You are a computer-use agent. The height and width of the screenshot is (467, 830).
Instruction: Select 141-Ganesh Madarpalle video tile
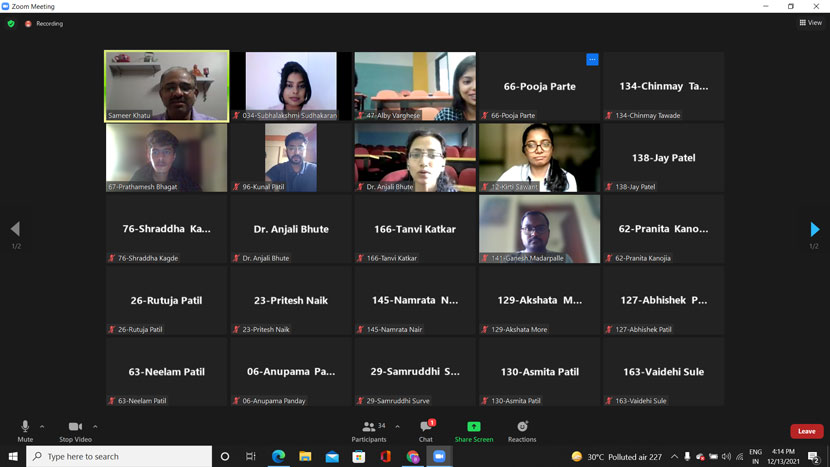pyautogui.click(x=539, y=229)
